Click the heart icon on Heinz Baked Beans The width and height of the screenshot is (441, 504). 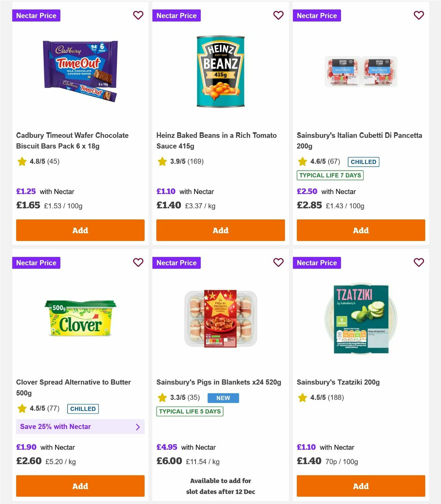[278, 15]
